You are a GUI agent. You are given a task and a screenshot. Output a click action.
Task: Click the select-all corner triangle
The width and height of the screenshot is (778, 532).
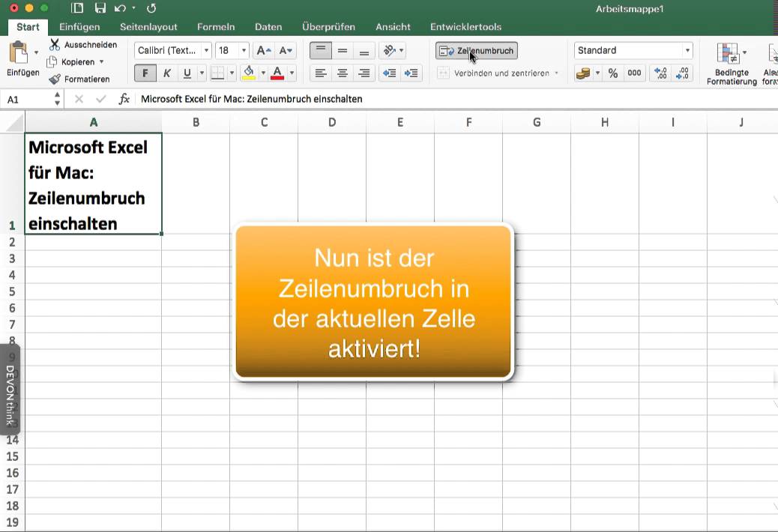[14, 122]
